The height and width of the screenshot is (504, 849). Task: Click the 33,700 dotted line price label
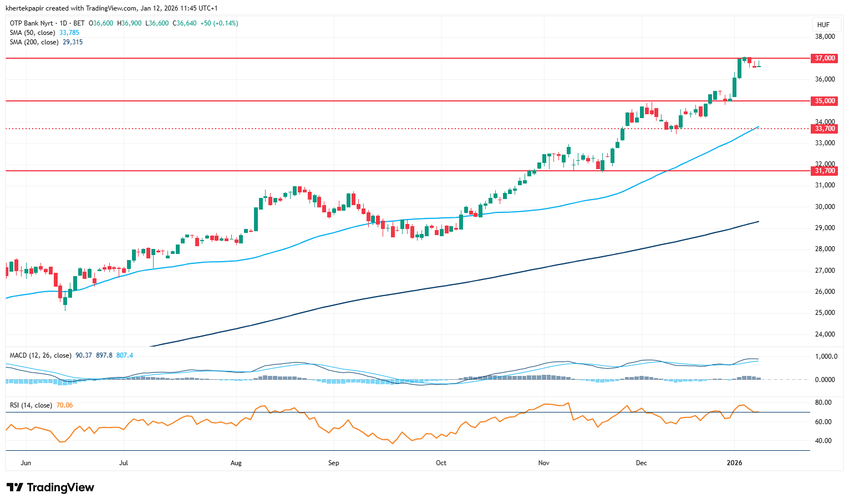(x=825, y=129)
